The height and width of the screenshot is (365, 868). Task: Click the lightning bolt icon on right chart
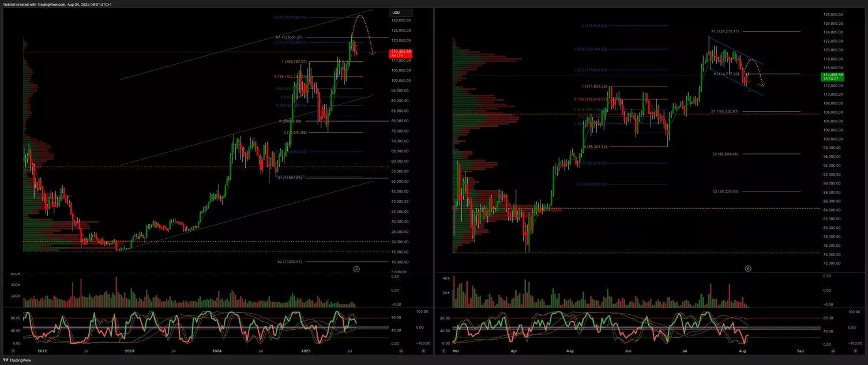tap(748, 268)
